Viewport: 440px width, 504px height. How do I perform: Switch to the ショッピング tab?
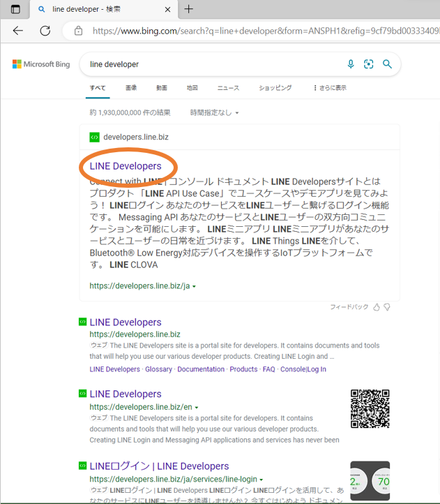(x=275, y=88)
